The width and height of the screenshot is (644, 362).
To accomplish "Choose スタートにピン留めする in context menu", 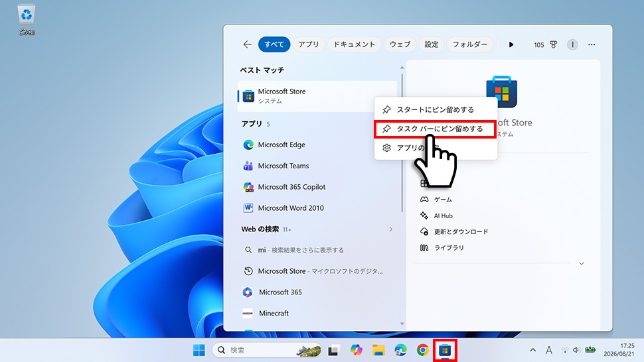I will coord(436,109).
